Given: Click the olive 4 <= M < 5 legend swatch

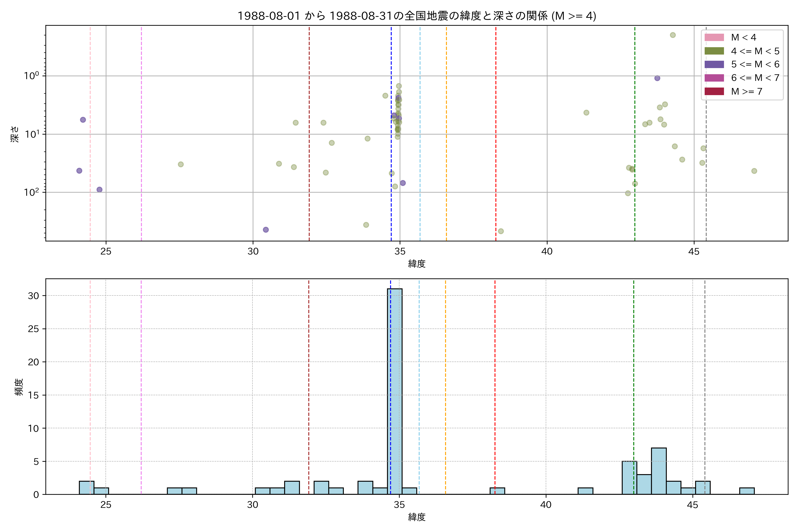Looking at the screenshot, I should [714, 51].
